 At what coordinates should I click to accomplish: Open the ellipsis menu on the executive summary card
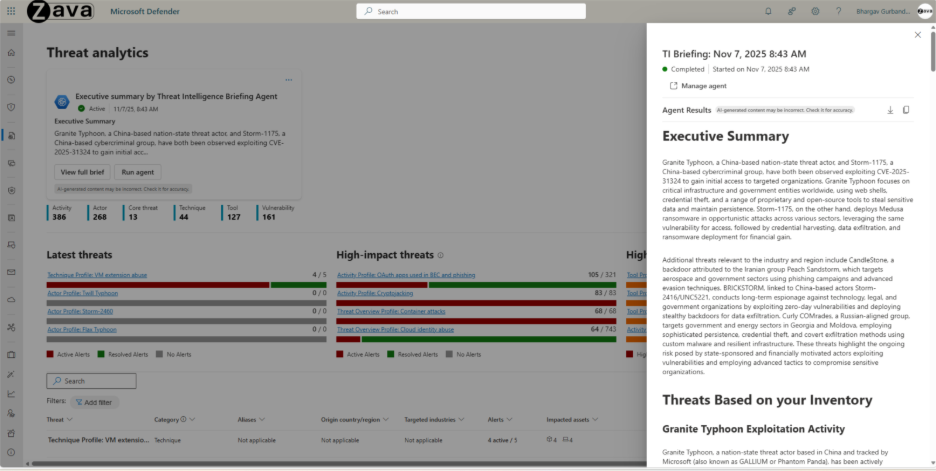pyautogui.click(x=289, y=80)
